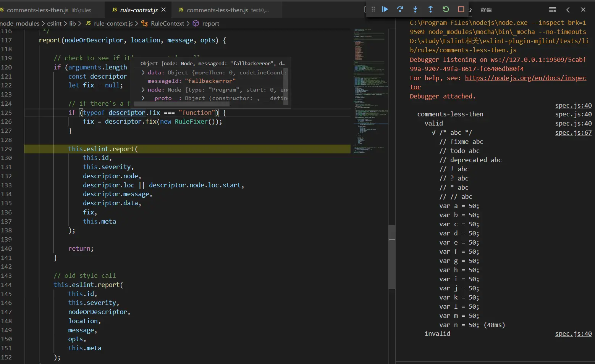Screen dimensions: 595x364
Task: Stop the debugger with the red square
Action: (461, 10)
